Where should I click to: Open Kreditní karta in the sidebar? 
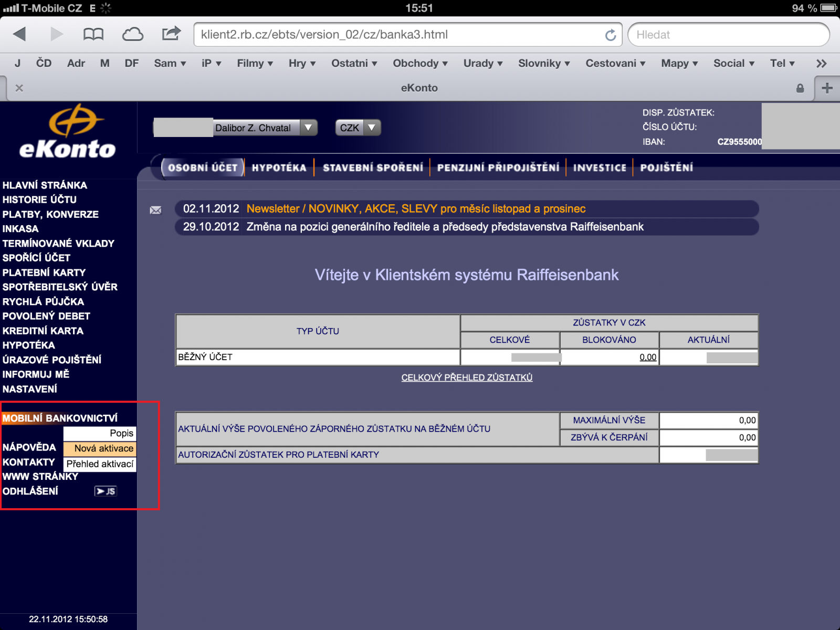tap(43, 331)
